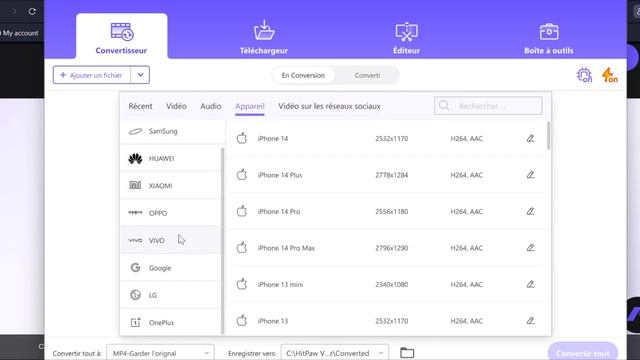The width and height of the screenshot is (640, 360).
Task: Switch to the Converti list
Action: point(367,76)
